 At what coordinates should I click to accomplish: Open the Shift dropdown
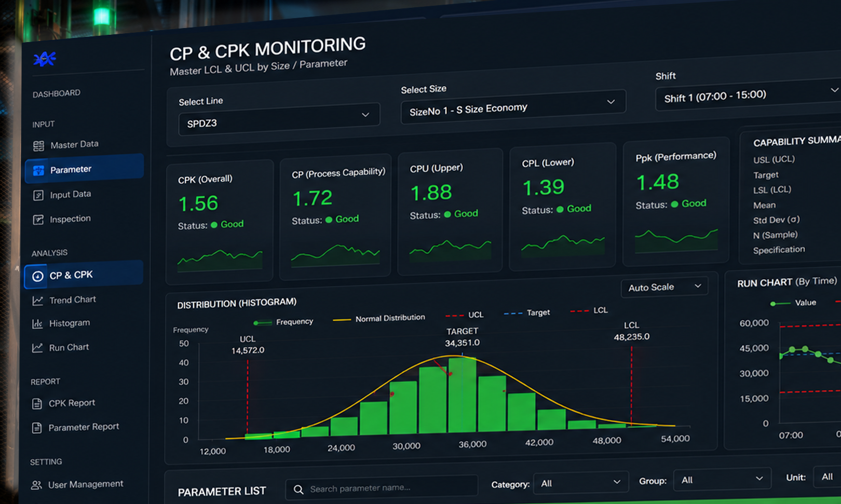pos(749,95)
